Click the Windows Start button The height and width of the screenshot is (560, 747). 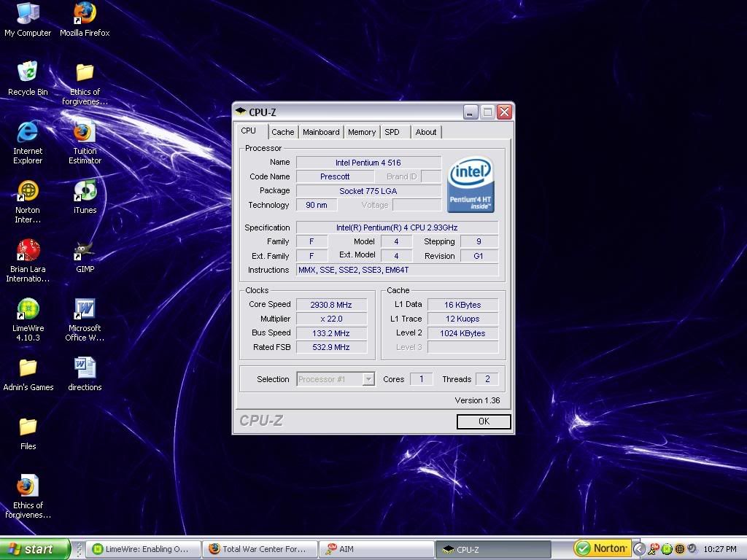pyautogui.click(x=34, y=549)
